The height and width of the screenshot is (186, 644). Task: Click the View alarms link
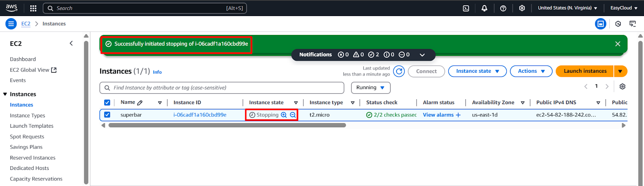(438, 115)
